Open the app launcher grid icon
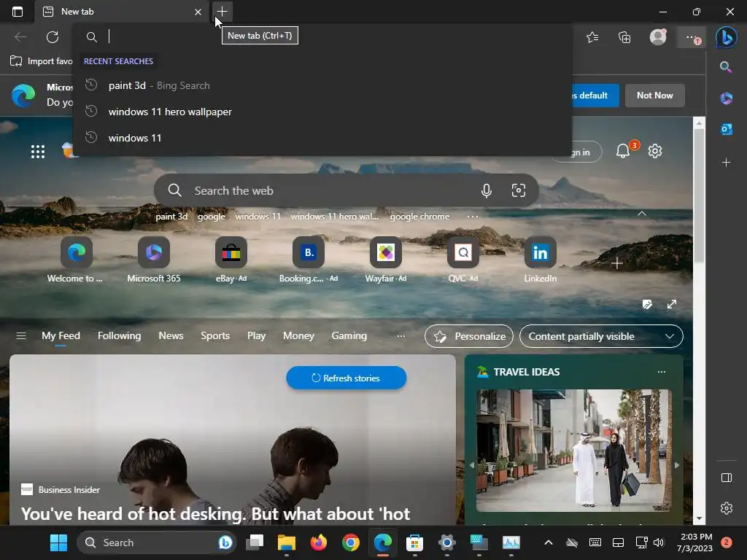This screenshot has height=560, width=747. pyautogui.click(x=38, y=152)
